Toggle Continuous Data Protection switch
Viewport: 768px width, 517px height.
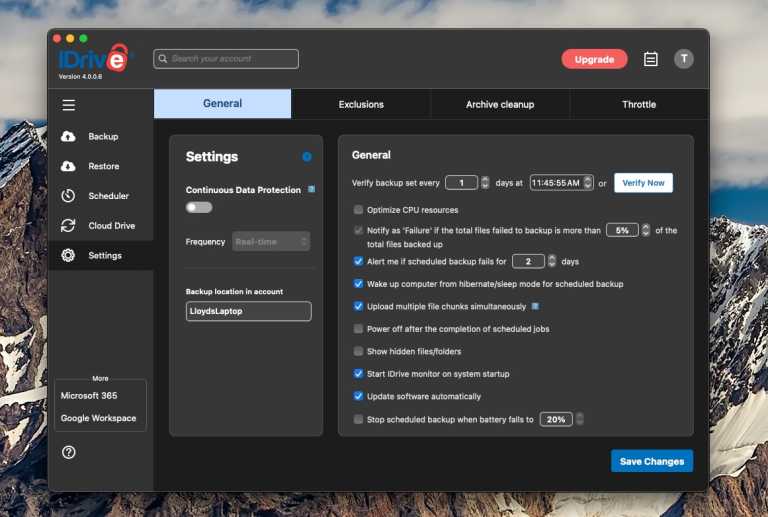click(199, 208)
